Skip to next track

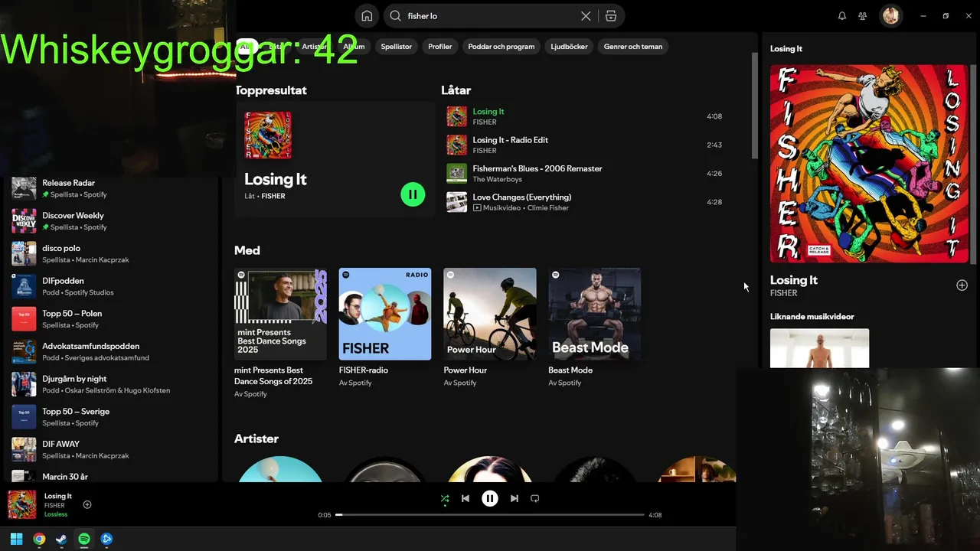click(x=514, y=498)
